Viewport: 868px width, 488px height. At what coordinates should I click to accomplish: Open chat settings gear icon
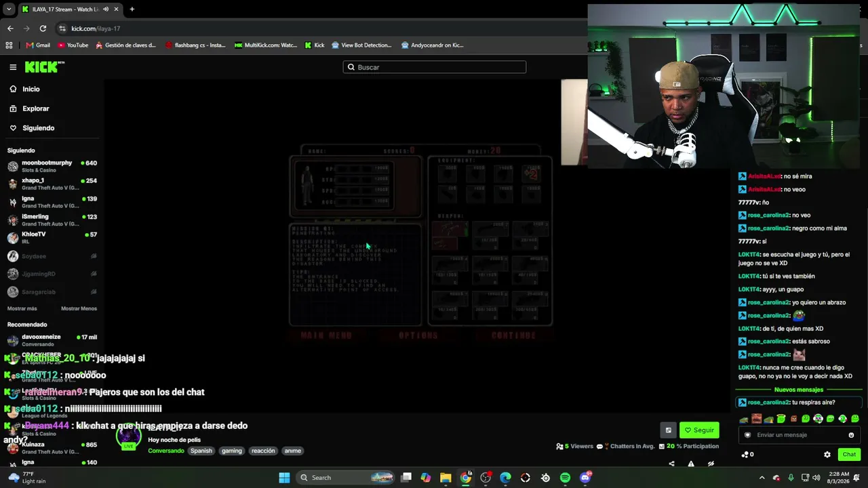click(827, 455)
